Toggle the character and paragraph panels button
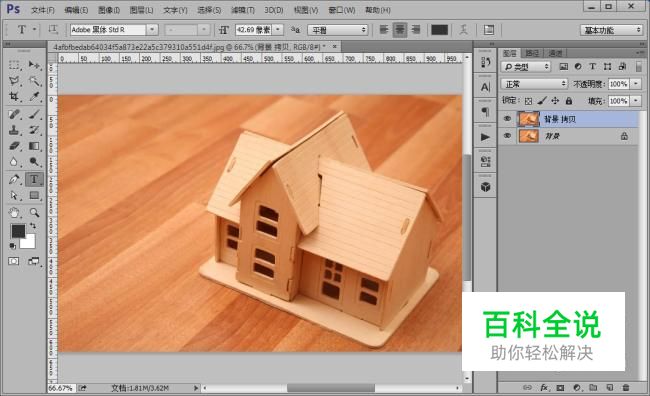Image resolution: width=650 pixels, height=396 pixels. click(x=489, y=30)
